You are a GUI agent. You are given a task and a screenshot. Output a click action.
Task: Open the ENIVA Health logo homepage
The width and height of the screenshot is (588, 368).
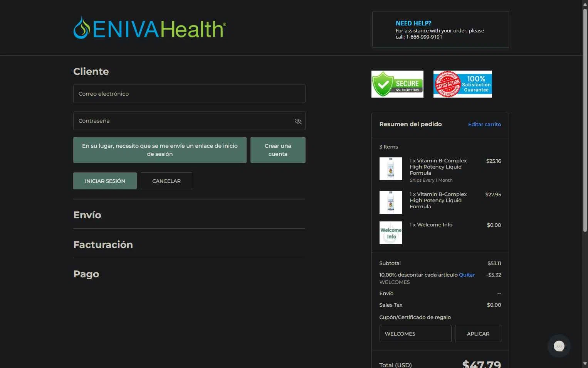tap(150, 28)
